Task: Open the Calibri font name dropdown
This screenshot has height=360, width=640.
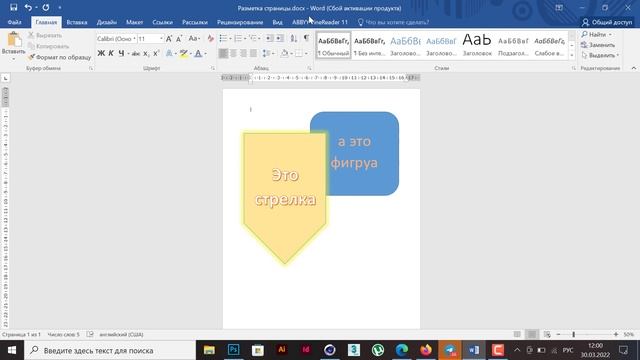Action: click(134, 39)
